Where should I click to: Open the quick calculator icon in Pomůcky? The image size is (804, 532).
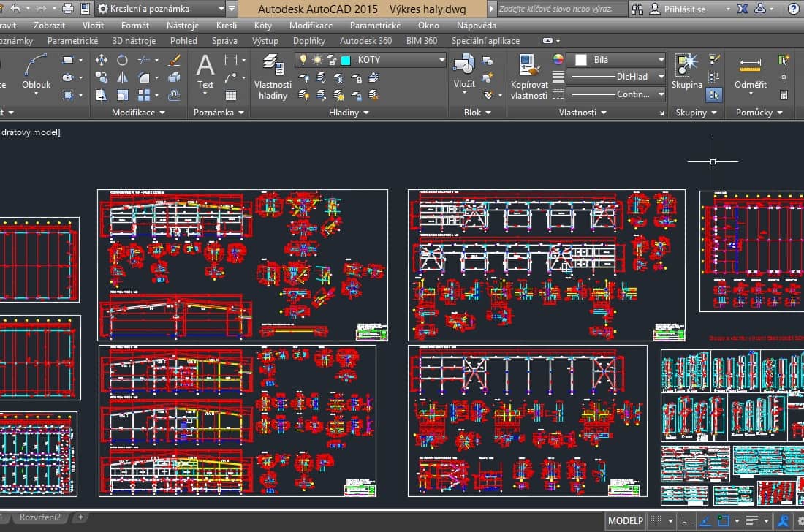click(784, 95)
